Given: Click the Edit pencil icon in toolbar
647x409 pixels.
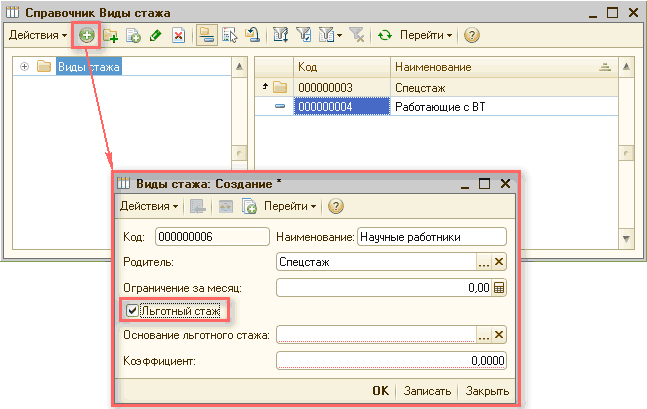Looking at the screenshot, I should coord(155,35).
